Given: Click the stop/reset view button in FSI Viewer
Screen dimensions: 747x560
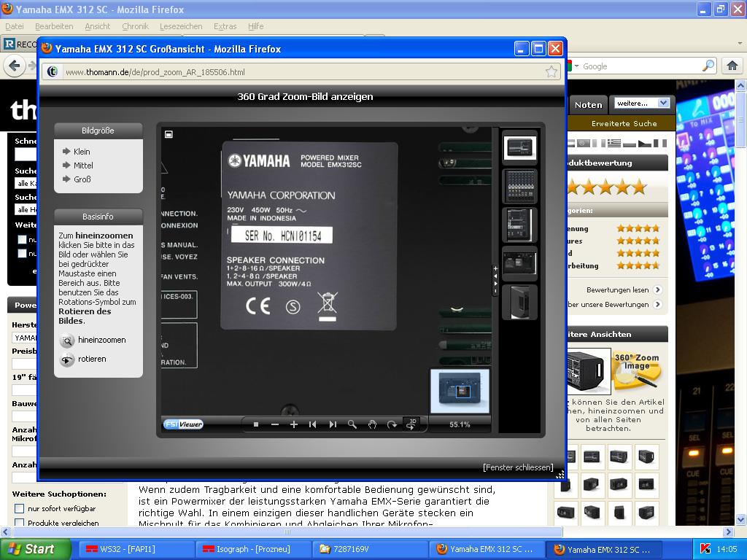Looking at the screenshot, I should coord(256,424).
